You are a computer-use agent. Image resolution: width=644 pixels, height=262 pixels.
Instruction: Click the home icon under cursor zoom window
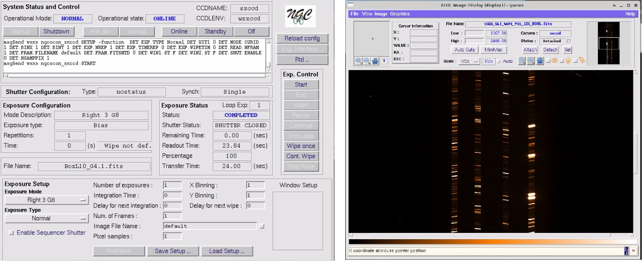pyautogui.click(x=375, y=61)
